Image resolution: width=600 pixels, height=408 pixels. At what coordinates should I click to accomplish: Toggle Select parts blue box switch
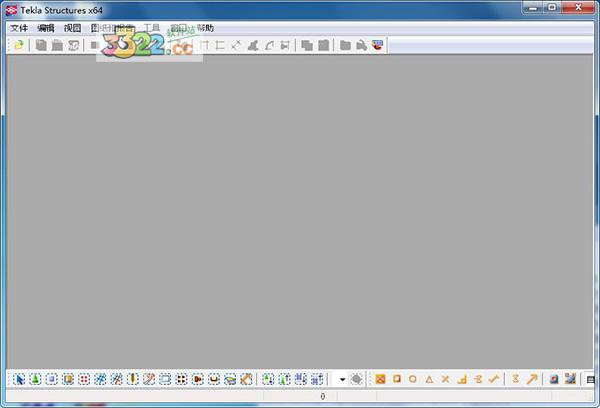click(x=51, y=379)
